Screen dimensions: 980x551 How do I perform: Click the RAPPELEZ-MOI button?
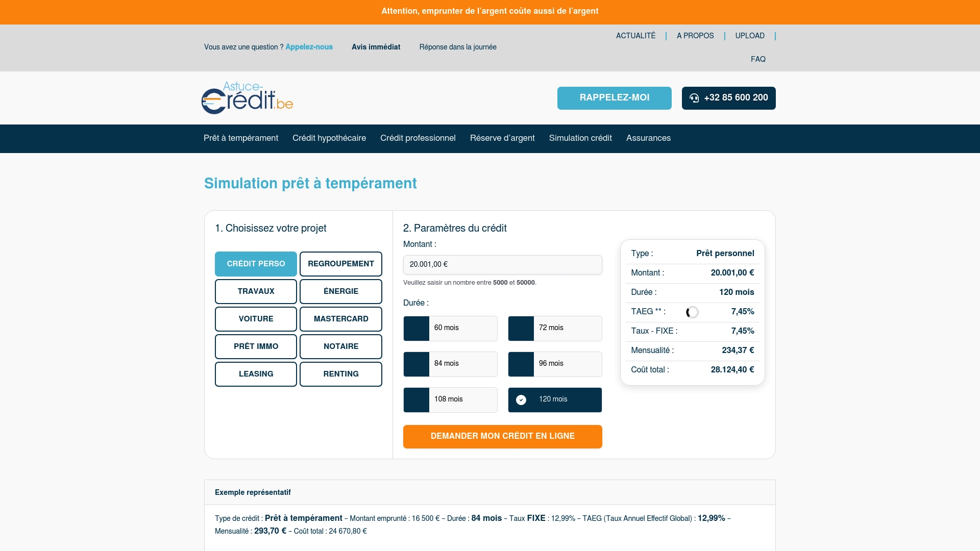614,98
